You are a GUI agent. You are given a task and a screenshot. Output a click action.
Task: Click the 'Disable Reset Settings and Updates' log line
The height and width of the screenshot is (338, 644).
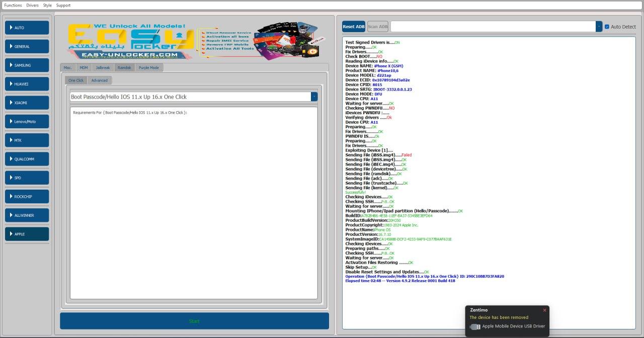(x=387, y=272)
